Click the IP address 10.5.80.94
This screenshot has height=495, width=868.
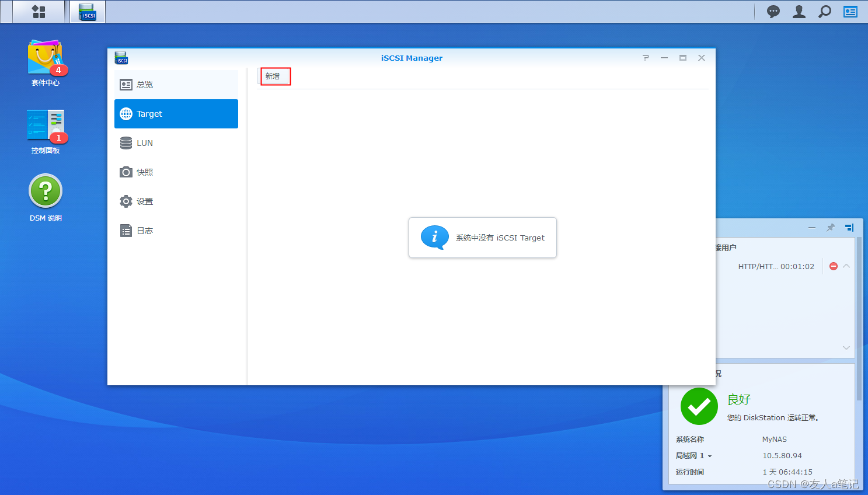click(x=782, y=456)
